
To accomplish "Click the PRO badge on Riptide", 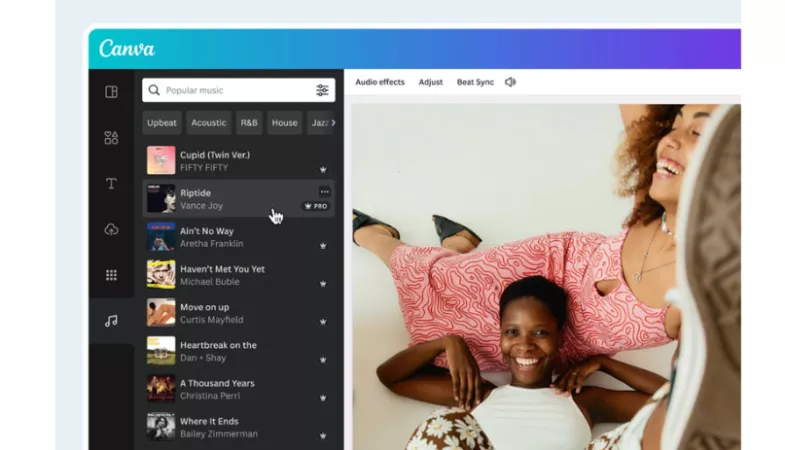I will point(316,206).
